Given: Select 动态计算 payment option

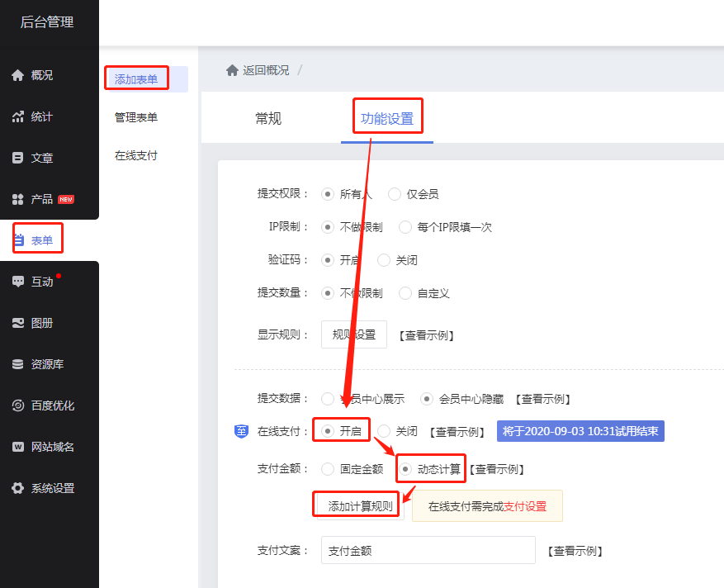Looking at the screenshot, I should click(405, 469).
